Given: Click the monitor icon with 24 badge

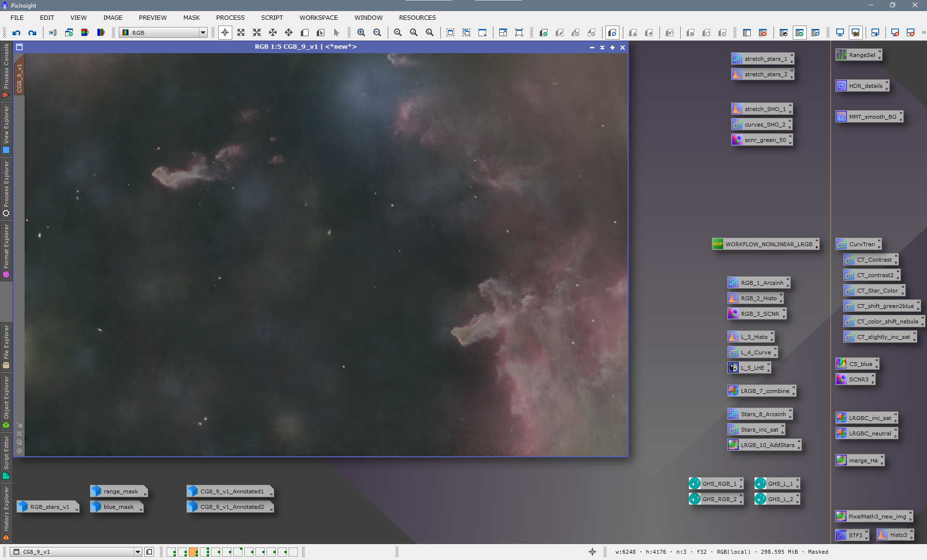Looking at the screenshot, I should tap(856, 33).
